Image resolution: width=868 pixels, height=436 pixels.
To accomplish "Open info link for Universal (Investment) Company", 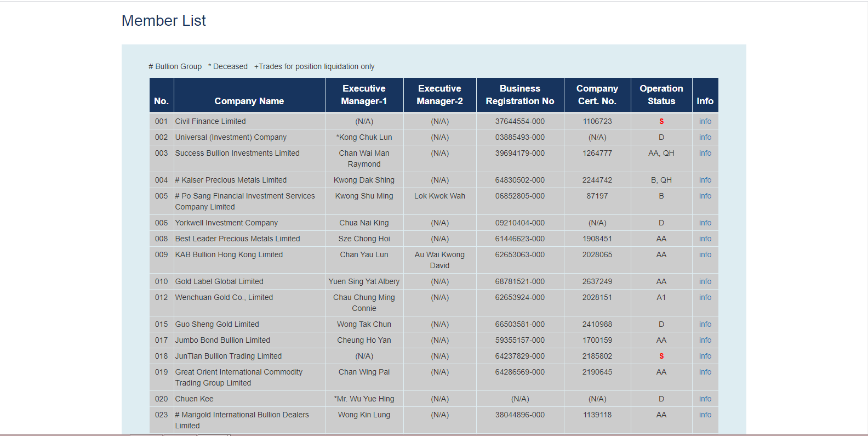I will (705, 137).
